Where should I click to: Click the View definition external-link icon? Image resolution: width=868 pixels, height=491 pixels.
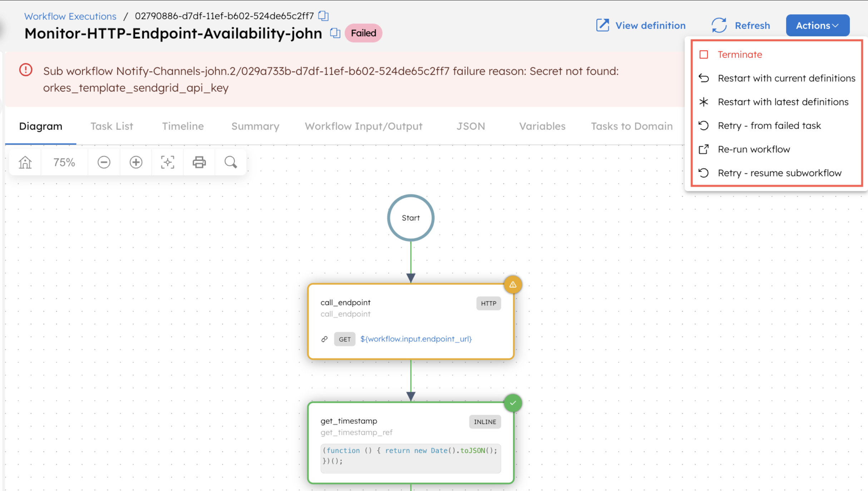[603, 25]
